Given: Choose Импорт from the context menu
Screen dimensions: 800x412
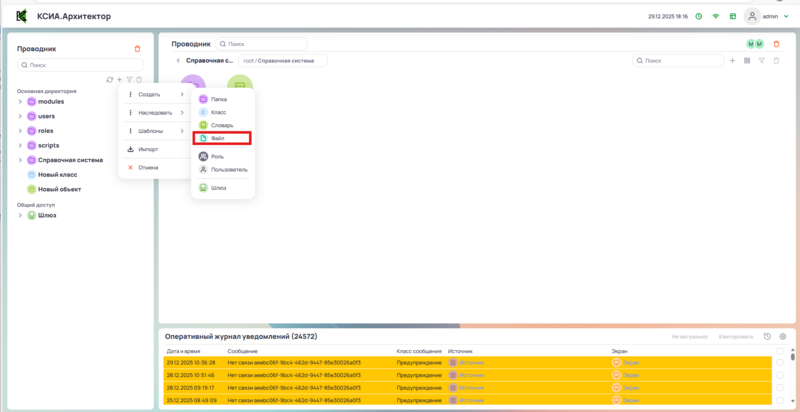Looking at the screenshot, I should tap(148, 149).
